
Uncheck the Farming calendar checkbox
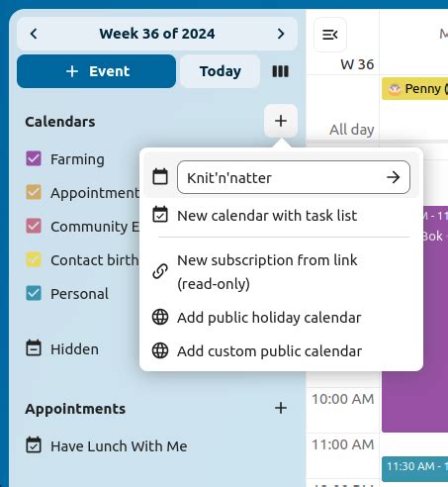[34, 158]
